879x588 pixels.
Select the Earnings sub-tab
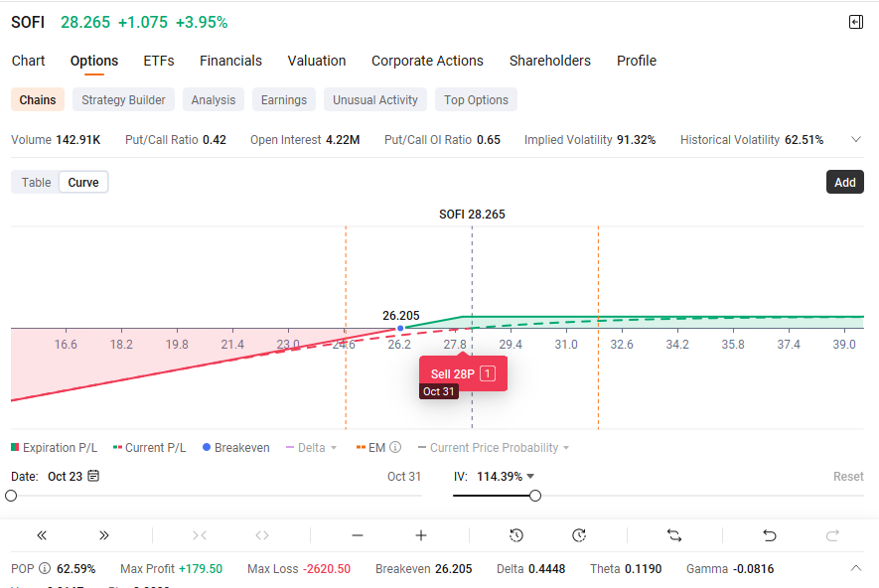(284, 99)
